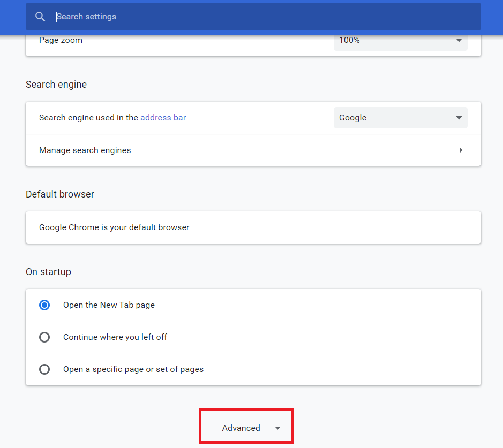Click 'Google Chrome is your default browser' text

click(114, 227)
